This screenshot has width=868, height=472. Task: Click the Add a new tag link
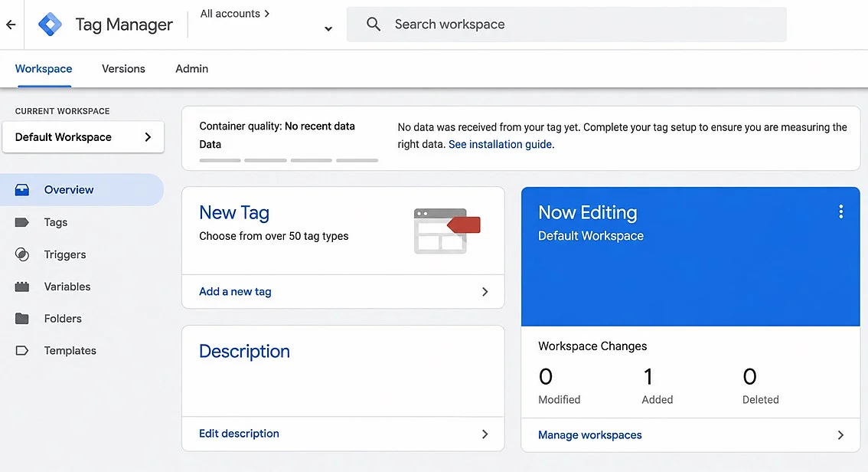click(x=235, y=291)
